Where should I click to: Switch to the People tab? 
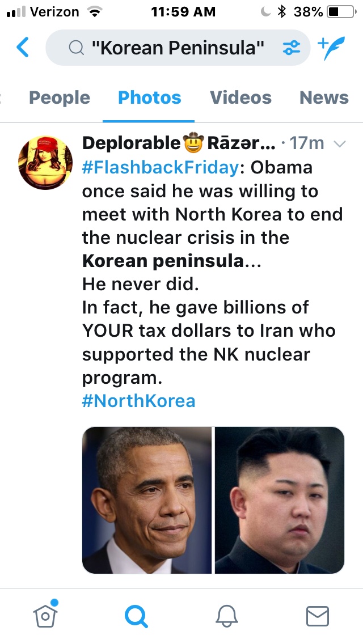pyautogui.click(x=60, y=98)
